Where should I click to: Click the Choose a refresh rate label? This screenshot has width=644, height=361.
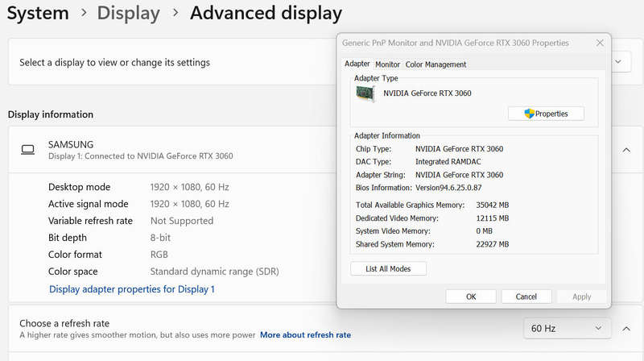tap(64, 323)
